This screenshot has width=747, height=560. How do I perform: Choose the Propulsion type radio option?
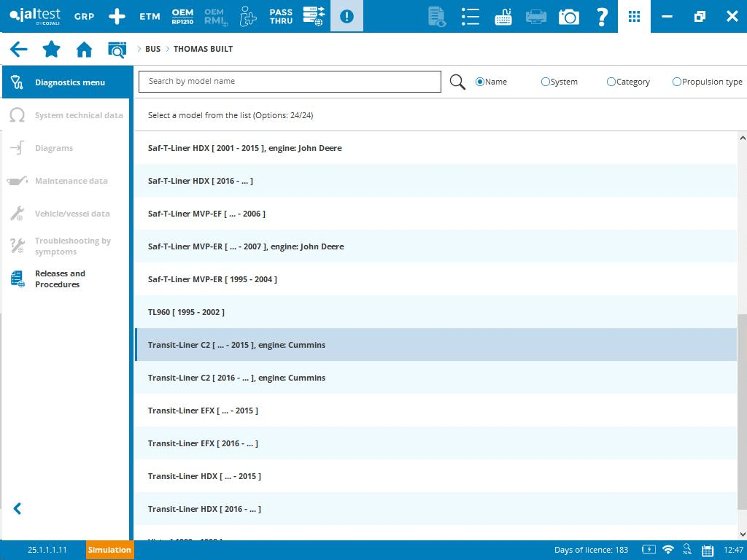(x=677, y=82)
